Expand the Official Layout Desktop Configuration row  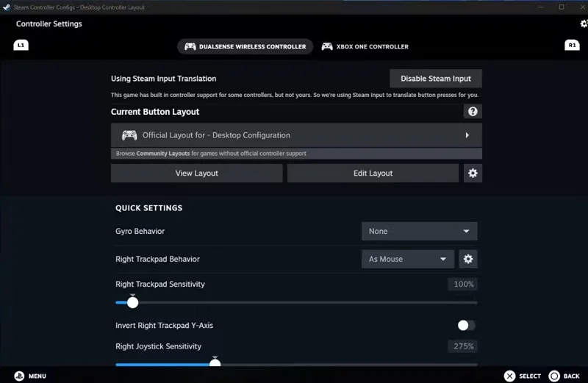point(296,135)
